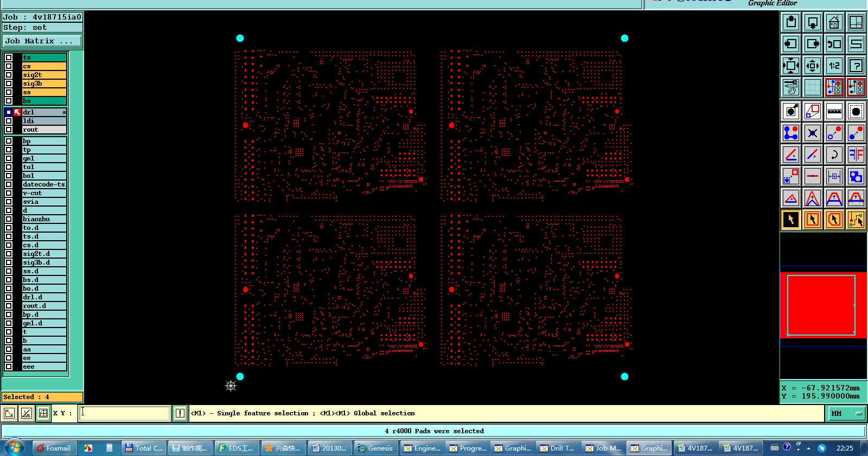Select the black arrow single selection tool
This screenshot has width=868, height=456.
point(791,220)
